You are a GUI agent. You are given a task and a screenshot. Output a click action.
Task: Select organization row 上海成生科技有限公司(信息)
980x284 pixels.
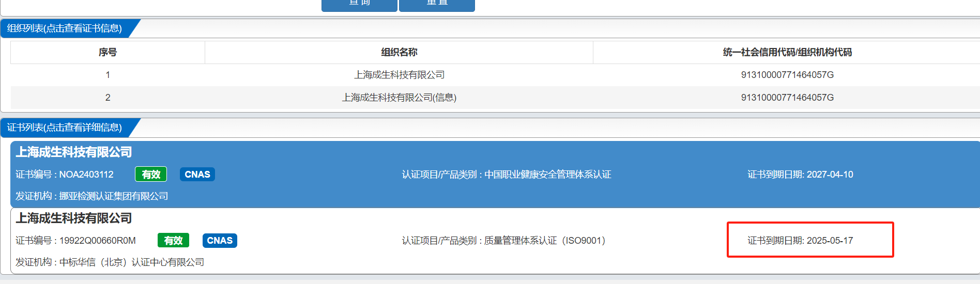click(399, 98)
